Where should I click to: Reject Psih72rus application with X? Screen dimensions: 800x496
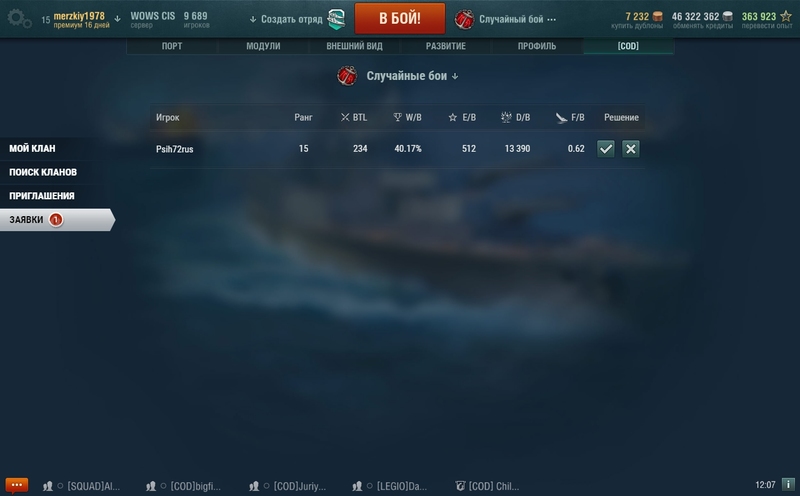(631, 149)
